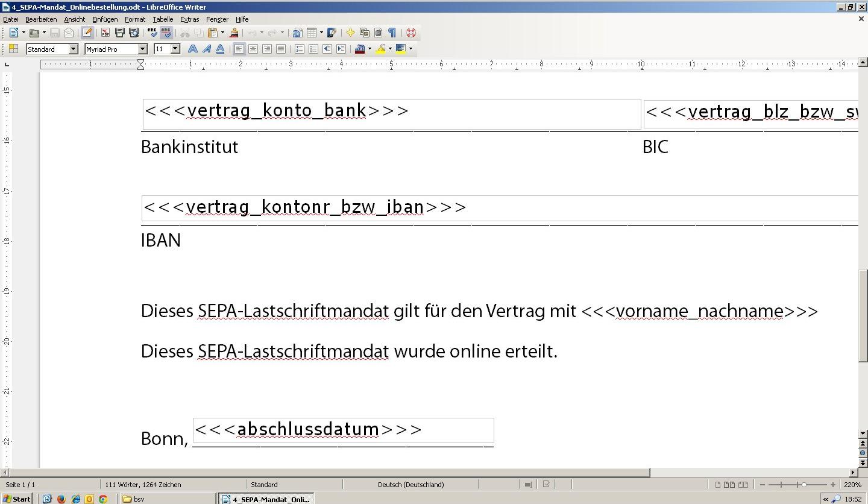Toggle Show Draw Functions icon
Viewport: 868px width, 504px height.
[x=332, y=33]
